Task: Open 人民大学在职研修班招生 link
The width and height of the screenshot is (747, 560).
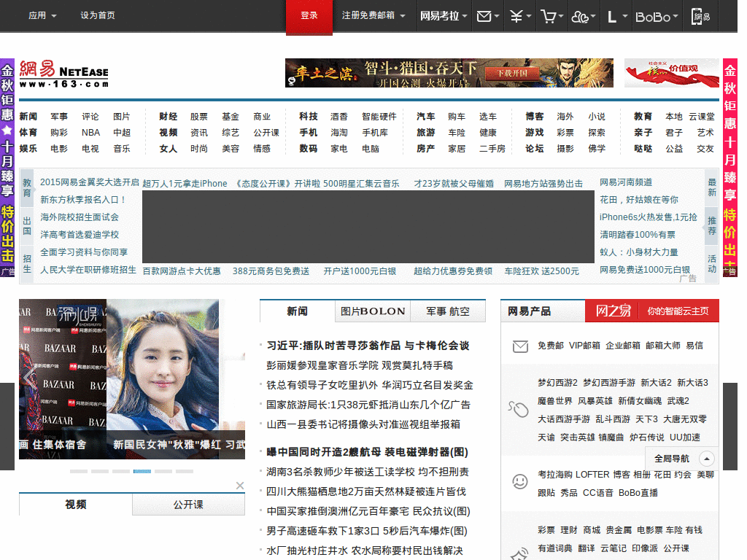Action: [x=88, y=270]
